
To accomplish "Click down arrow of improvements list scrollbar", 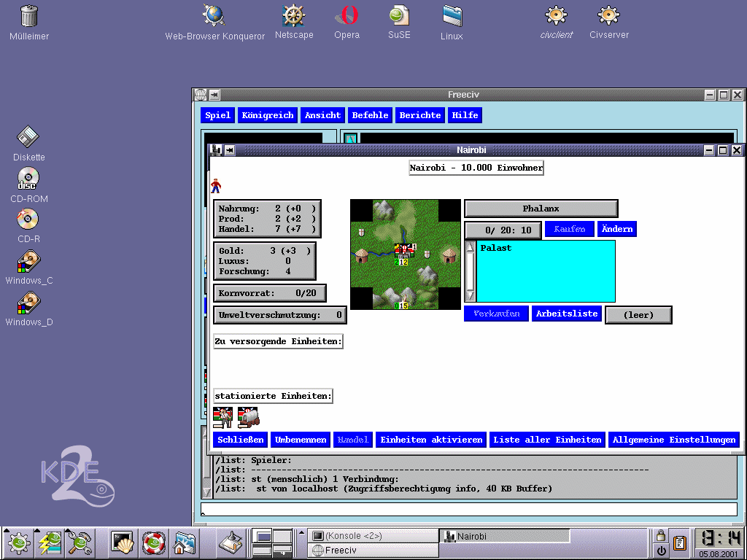I will click(471, 296).
